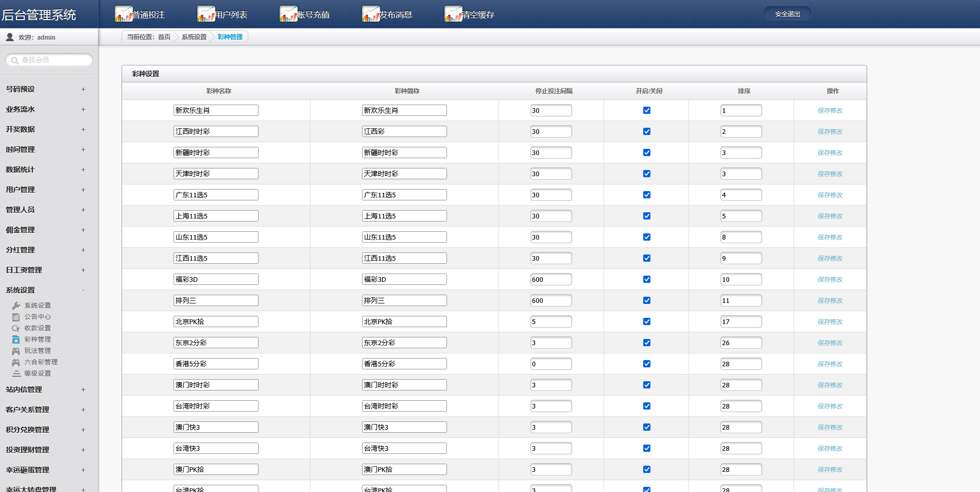This screenshot has width=980, height=492.
Task: Toggle the 新疆时时彩 enabled checkbox
Action: tap(647, 152)
